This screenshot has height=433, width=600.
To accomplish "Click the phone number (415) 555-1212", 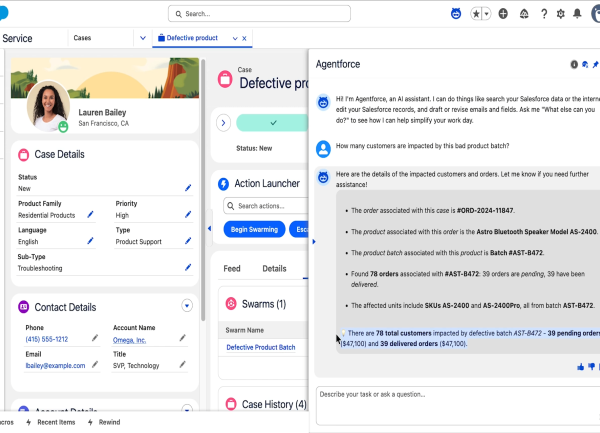I will 47,339.
